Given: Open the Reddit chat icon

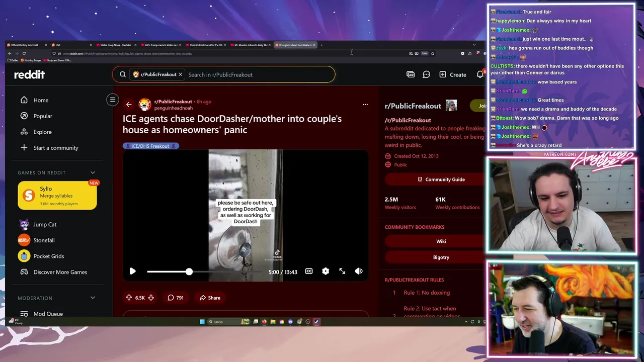Looking at the screenshot, I should coord(426,74).
